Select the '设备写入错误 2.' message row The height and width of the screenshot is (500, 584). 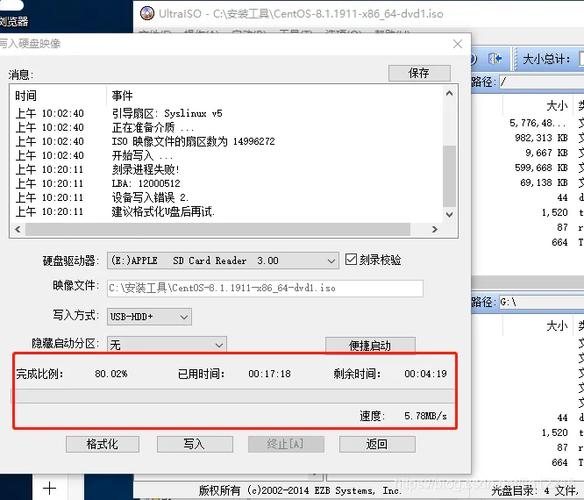tap(227, 197)
